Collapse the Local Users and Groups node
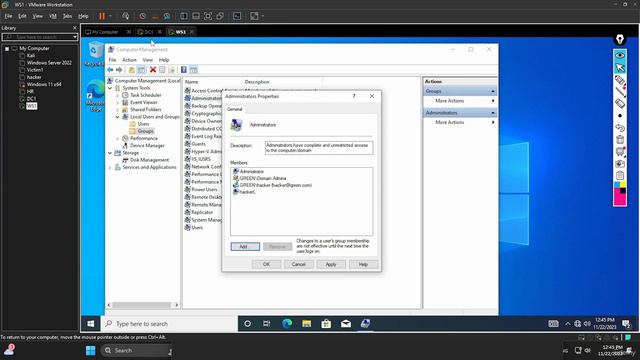Viewport: 640px width, 360px height. (118, 117)
